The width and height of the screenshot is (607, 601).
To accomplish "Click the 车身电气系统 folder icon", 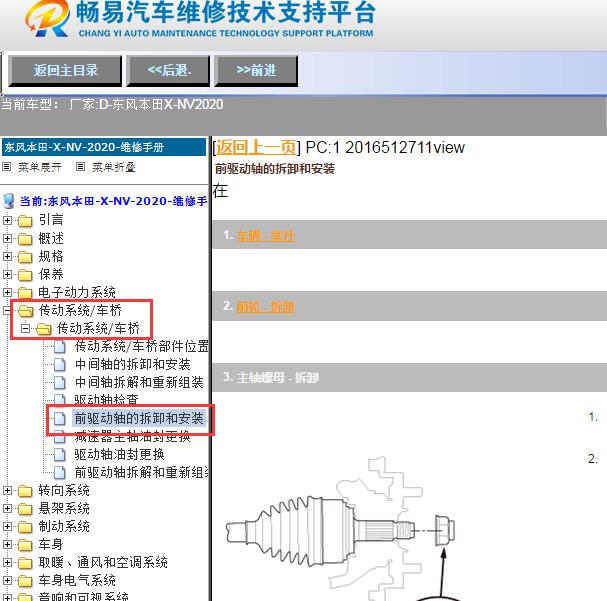I will [25, 581].
